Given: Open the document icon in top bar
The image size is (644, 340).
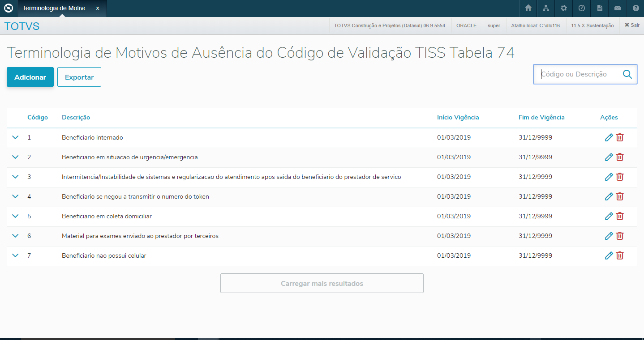Looking at the screenshot, I should [x=600, y=8].
